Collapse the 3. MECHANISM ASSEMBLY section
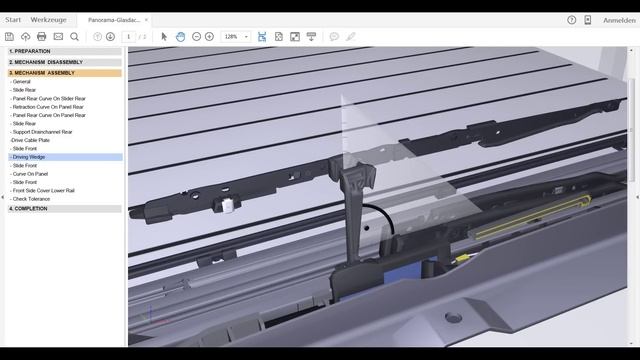 64,73
